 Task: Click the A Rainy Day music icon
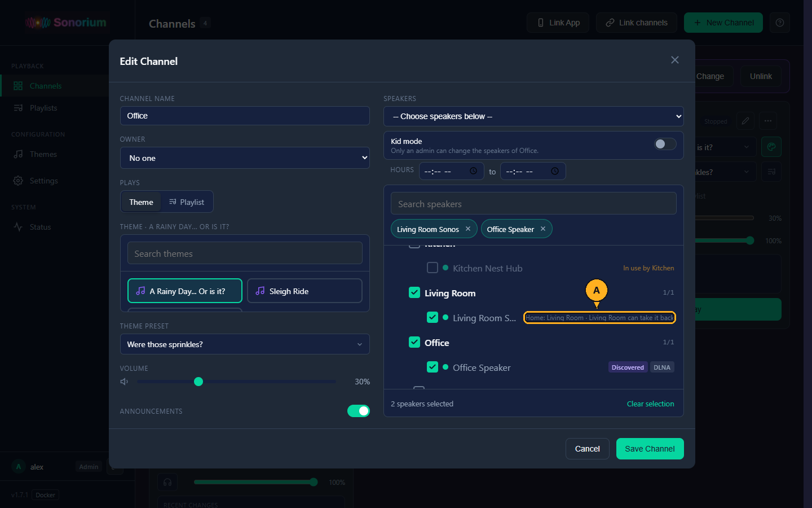140,291
